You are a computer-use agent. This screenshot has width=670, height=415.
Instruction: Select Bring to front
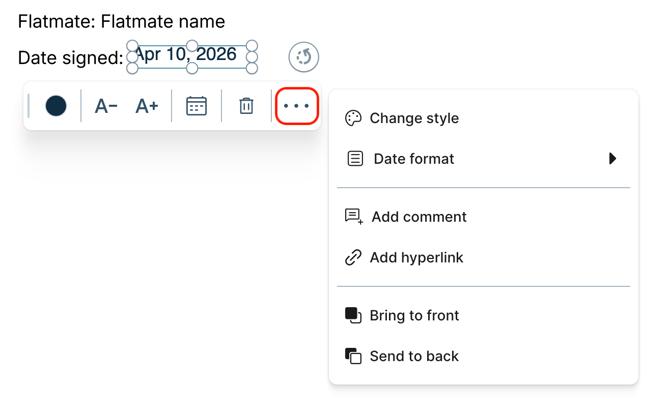[x=413, y=316]
